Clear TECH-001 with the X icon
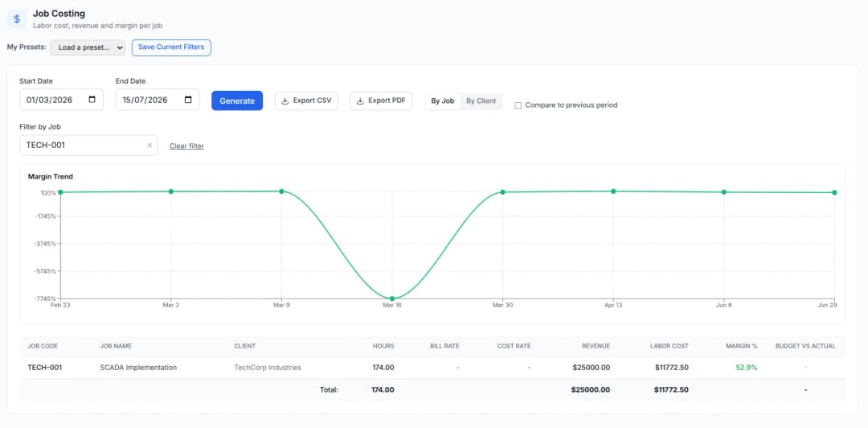Image resolution: width=868 pixels, height=428 pixels. 149,146
